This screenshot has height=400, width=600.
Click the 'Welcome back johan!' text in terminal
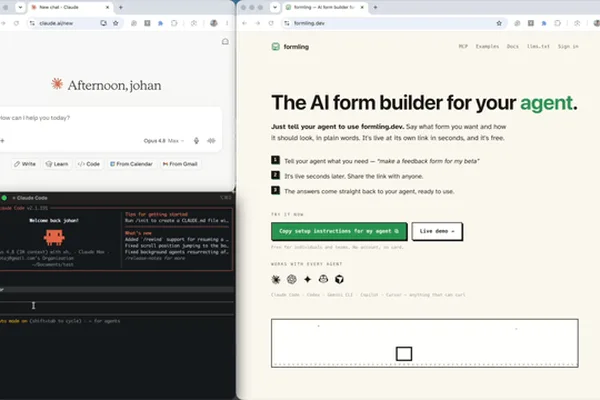coord(54,220)
